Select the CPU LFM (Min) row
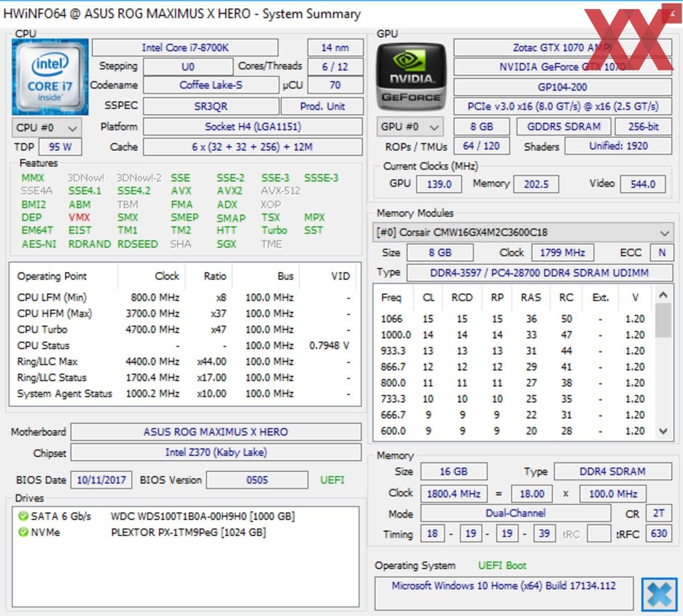Viewport: 683px width, 616px height. tap(184, 297)
